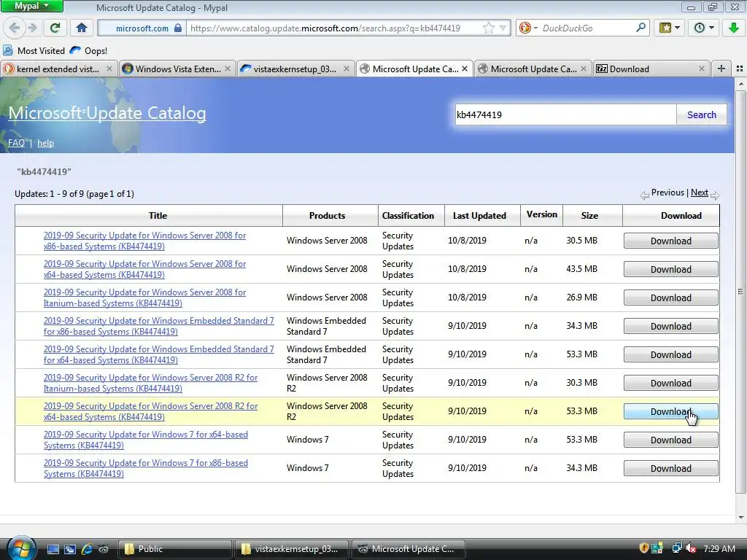Open Embedded Standard 7 x86 update link

click(158, 326)
